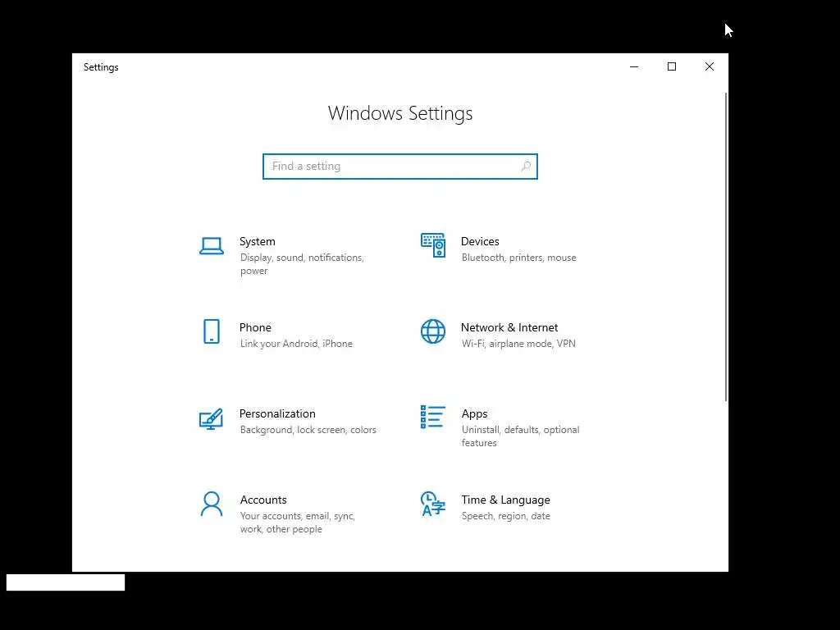Click 'Bluetooth, printers, mouse' description
Image resolution: width=840 pixels, height=630 pixels.
[x=519, y=258]
